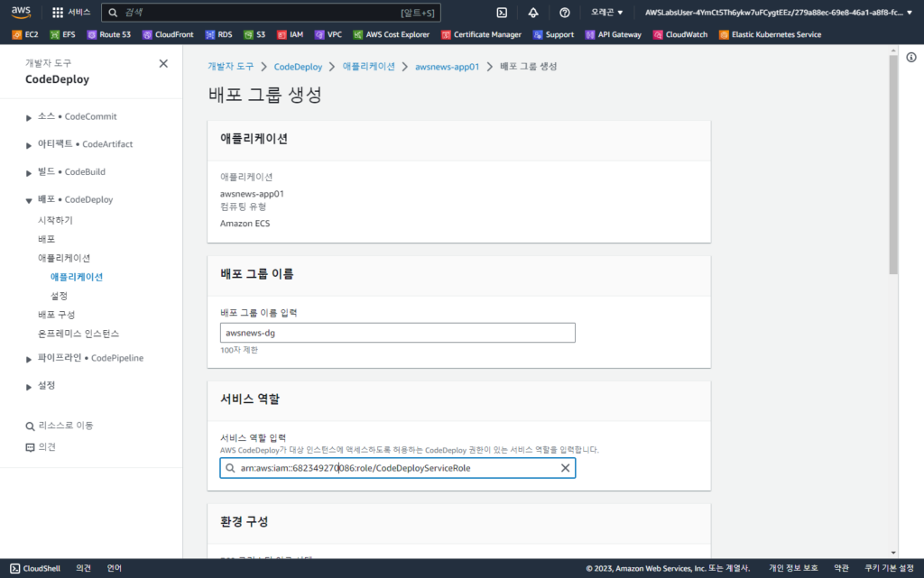Open the services grid menu
This screenshot has height=578, width=924.
pyautogui.click(x=71, y=12)
